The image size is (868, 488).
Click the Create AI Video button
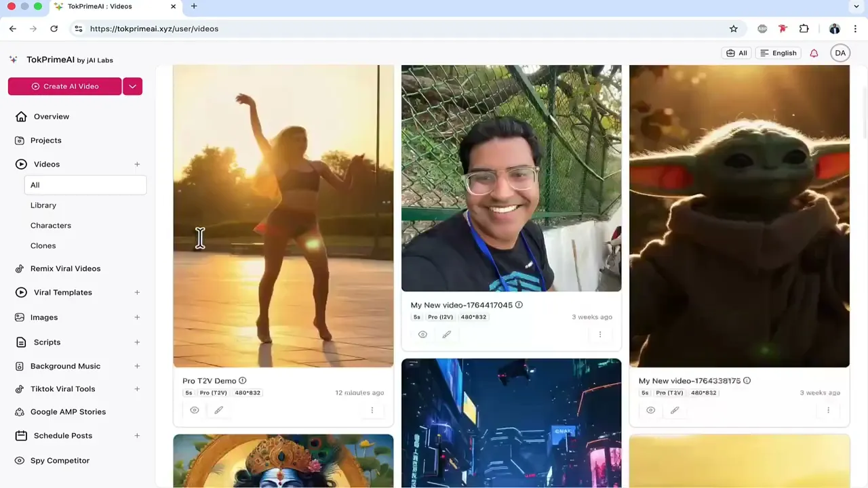click(x=65, y=86)
